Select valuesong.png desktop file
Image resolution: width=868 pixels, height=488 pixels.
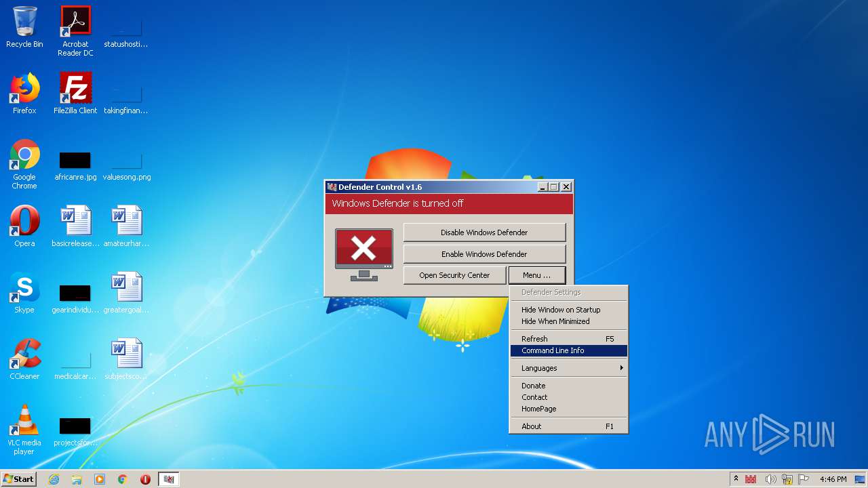tap(127, 167)
